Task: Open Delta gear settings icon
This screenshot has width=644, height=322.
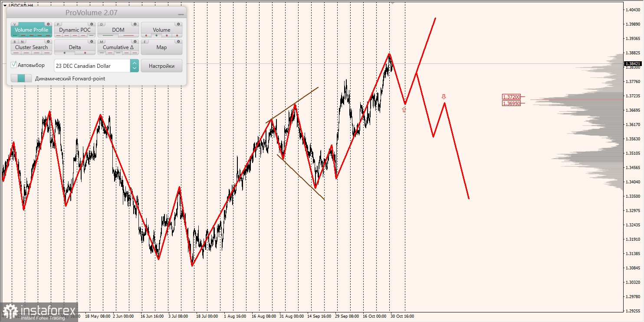Action: point(92,41)
